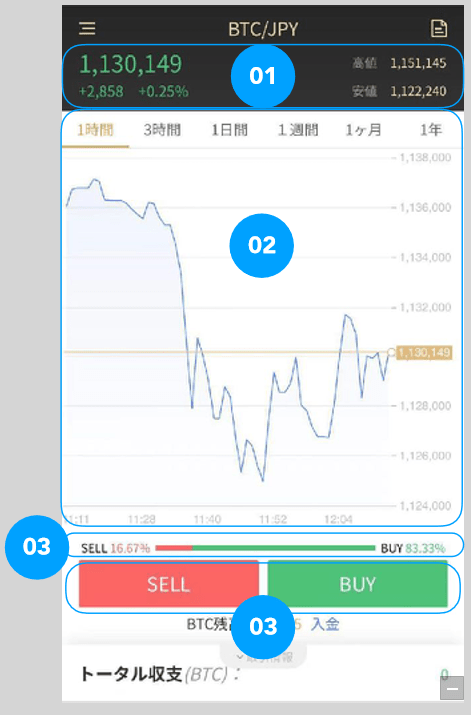Viewport: 471px width, 715px height.
Task: Open the document icon in the header
Action: point(439,28)
